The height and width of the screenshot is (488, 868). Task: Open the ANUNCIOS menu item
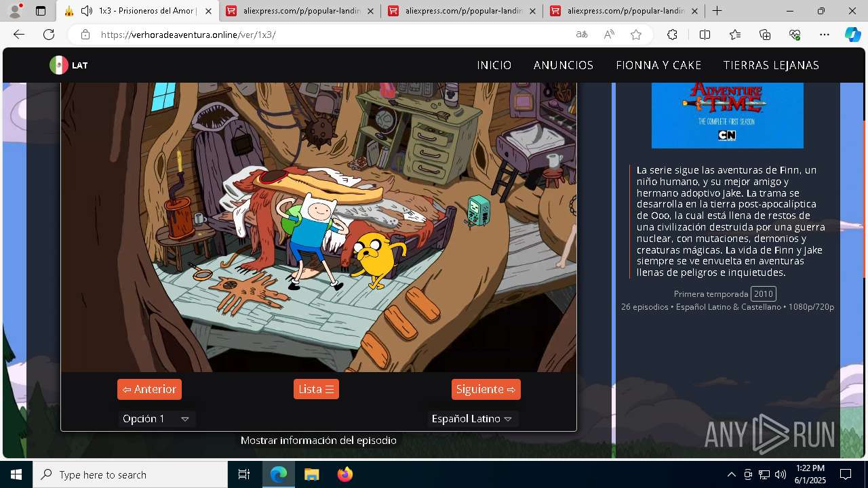click(x=564, y=65)
